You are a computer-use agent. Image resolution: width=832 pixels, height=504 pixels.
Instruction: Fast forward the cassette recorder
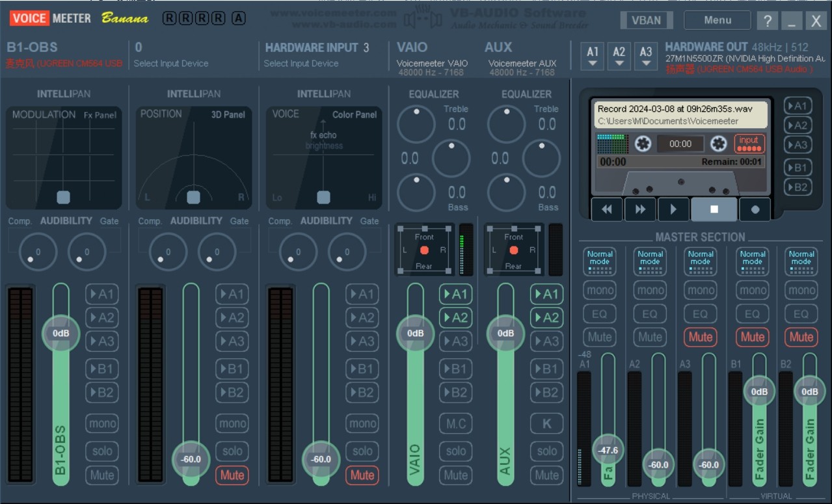click(x=640, y=209)
